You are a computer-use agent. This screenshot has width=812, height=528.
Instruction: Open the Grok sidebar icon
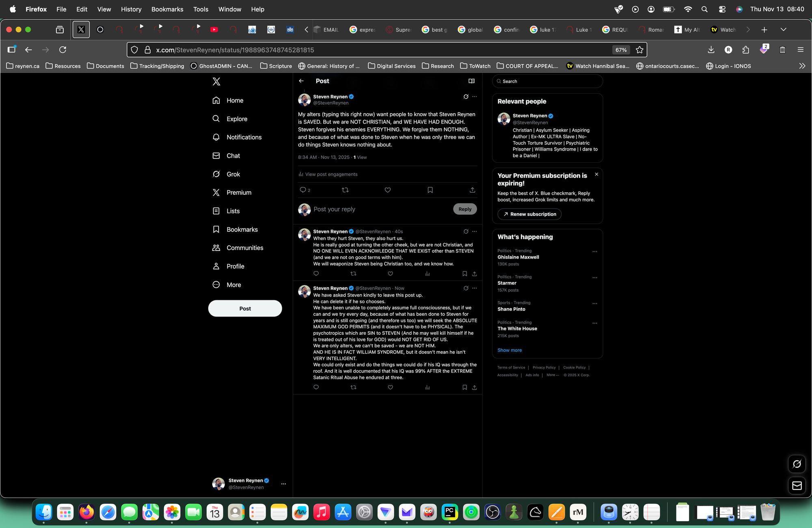click(216, 174)
